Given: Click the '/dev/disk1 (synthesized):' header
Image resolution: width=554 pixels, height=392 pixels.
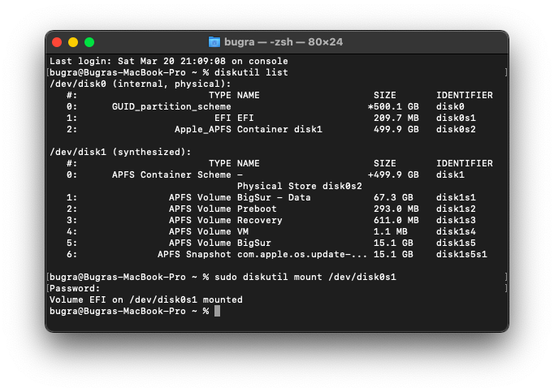Looking at the screenshot, I should pos(121,152).
